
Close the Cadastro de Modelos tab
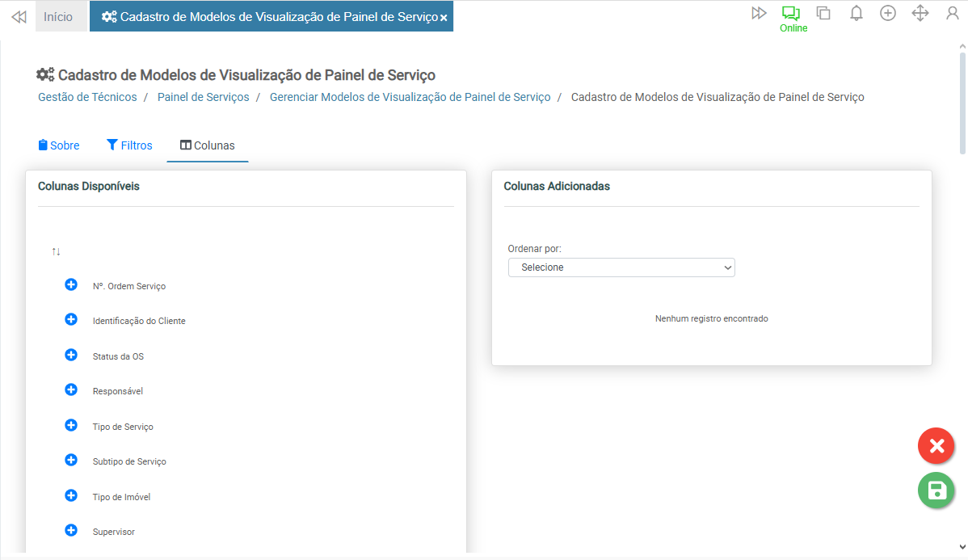click(444, 18)
